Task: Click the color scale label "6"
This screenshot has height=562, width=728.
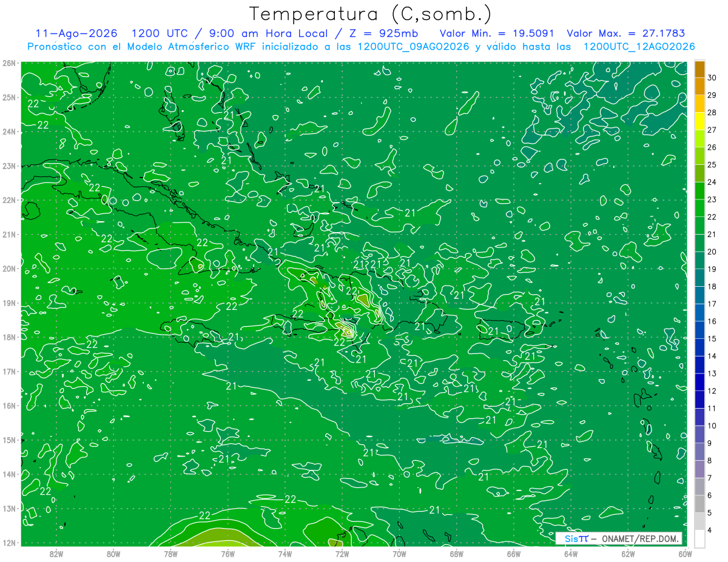Action: coord(709,495)
